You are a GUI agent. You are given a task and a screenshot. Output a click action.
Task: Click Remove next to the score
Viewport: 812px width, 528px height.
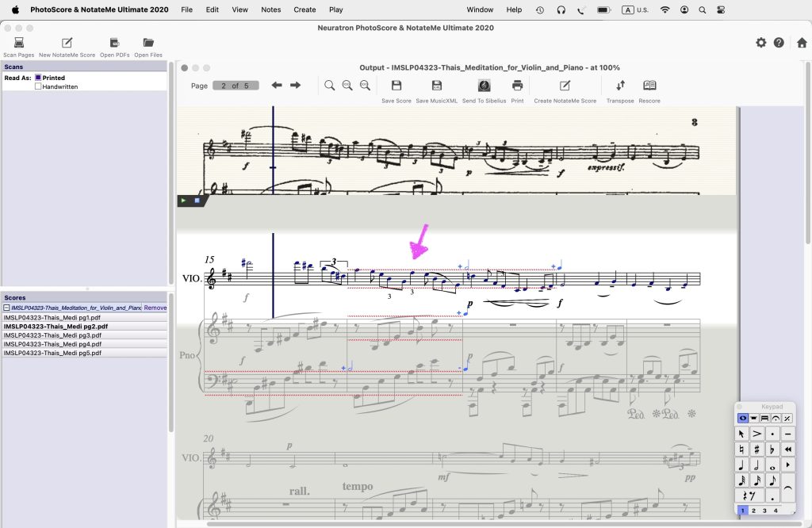coord(155,308)
